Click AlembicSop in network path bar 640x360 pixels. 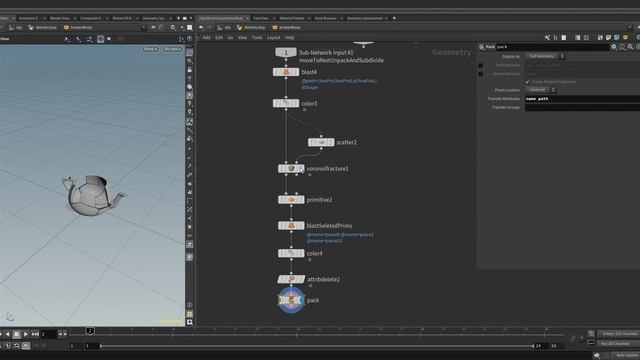click(x=255, y=28)
